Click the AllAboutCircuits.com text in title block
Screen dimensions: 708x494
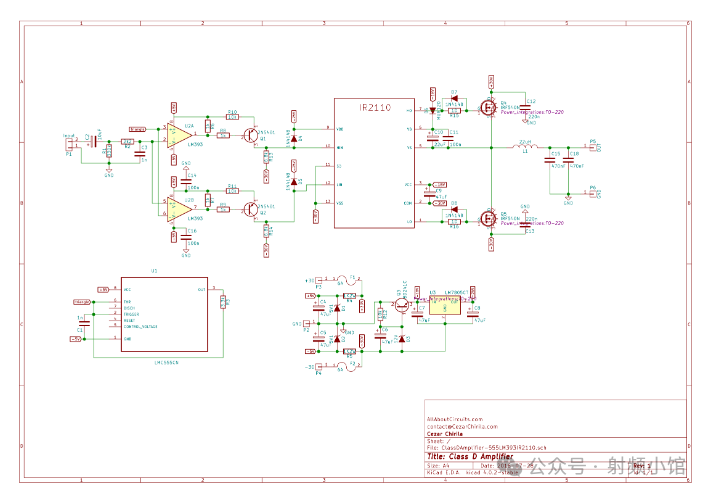455,419
